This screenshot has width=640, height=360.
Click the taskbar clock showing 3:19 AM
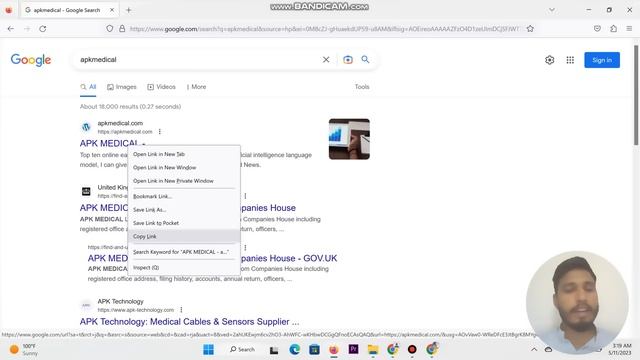point(620,349)
